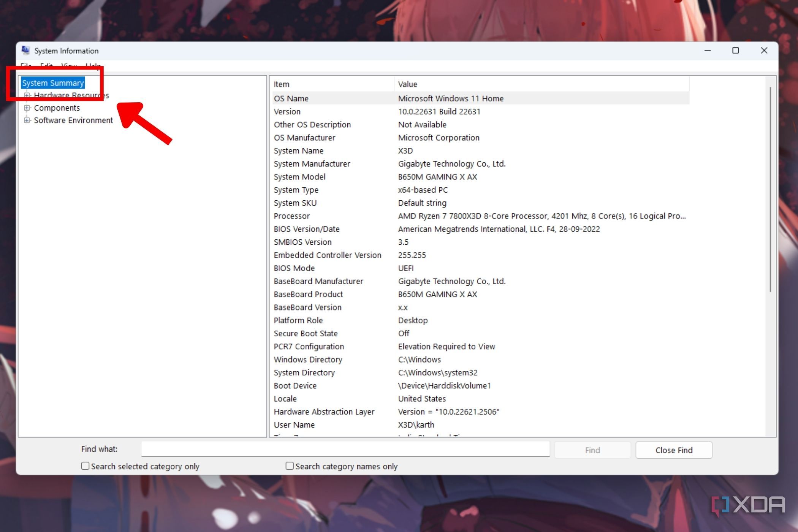Click the Close Find button
The image size is (798, 532).
(674, 450)
